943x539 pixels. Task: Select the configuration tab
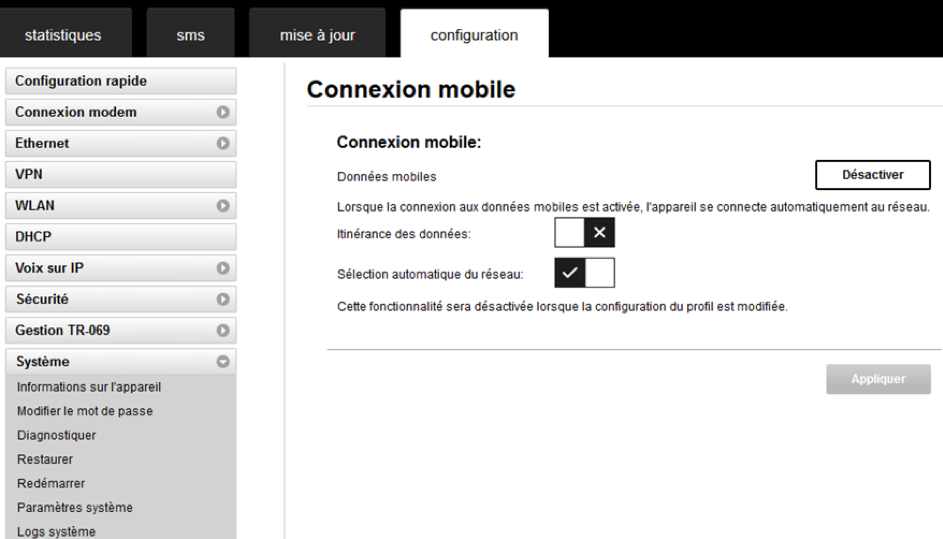(474, 36)
